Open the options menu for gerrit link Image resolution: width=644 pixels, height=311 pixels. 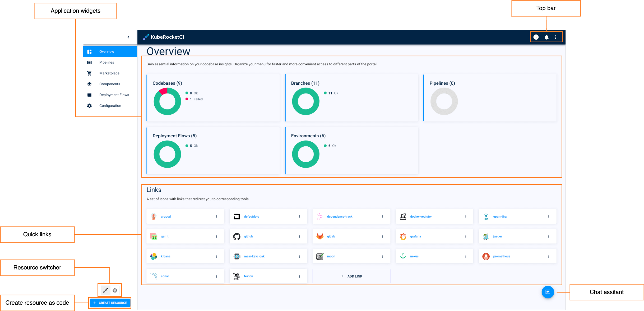pyautogui.click(x=216, y=236)
